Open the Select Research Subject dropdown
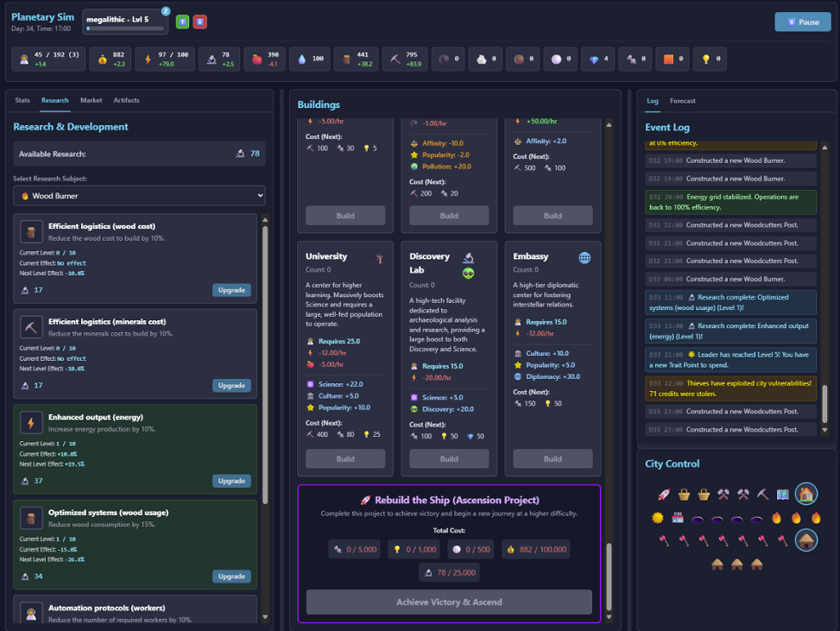840x631 pixels. point(139,196)
